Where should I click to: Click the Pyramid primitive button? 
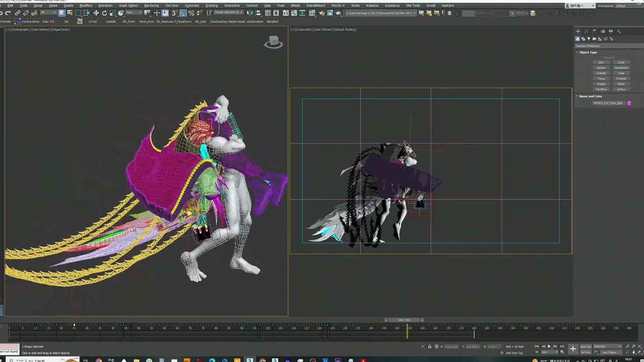pos(621,79)
